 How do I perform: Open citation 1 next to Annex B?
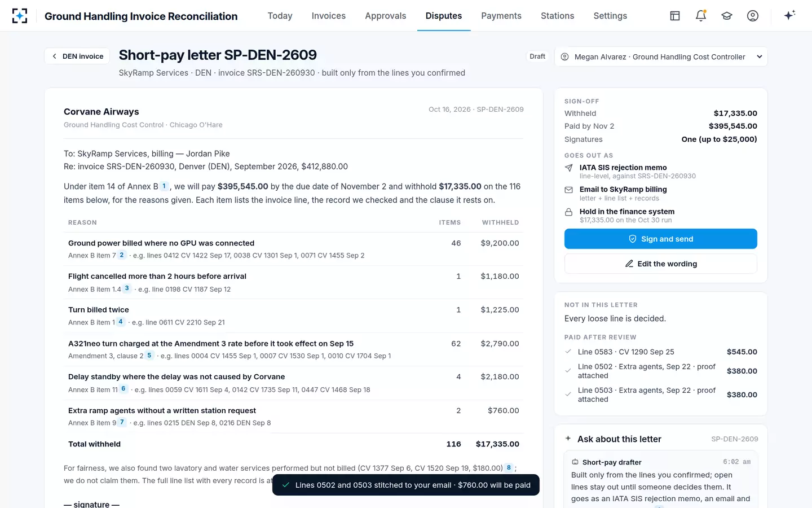164,186
